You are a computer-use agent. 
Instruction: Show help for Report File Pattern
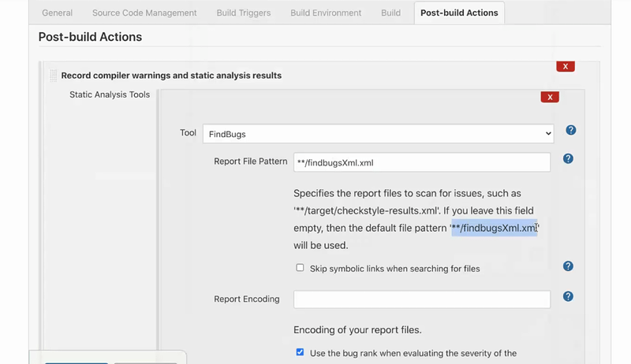(568, 158)
